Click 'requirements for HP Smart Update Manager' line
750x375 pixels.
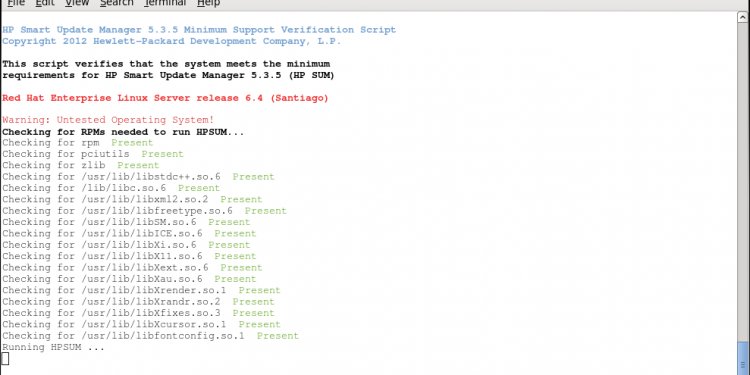168,75
